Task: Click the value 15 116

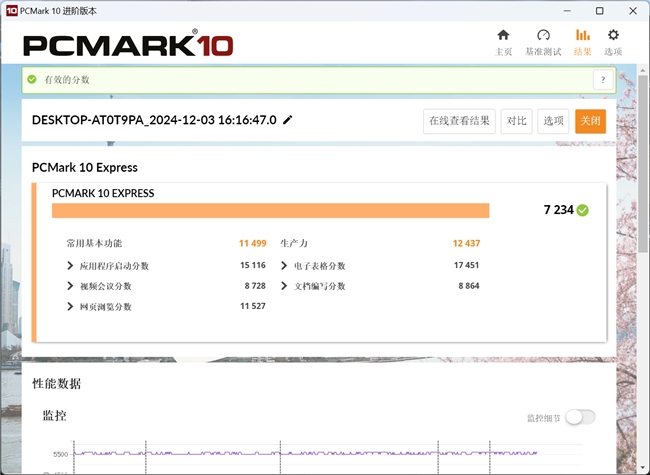Action: click(253, 265)
